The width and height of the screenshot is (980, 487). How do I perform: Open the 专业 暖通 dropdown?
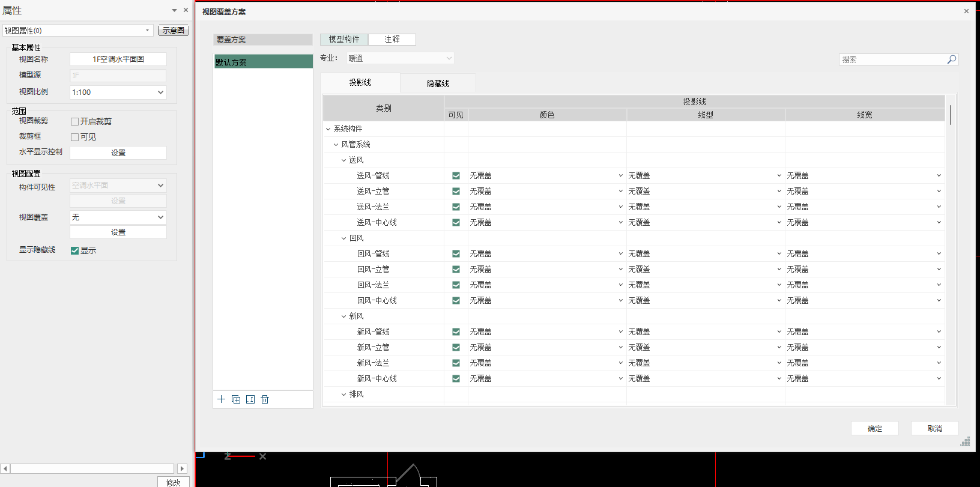(x=400, y=58)
